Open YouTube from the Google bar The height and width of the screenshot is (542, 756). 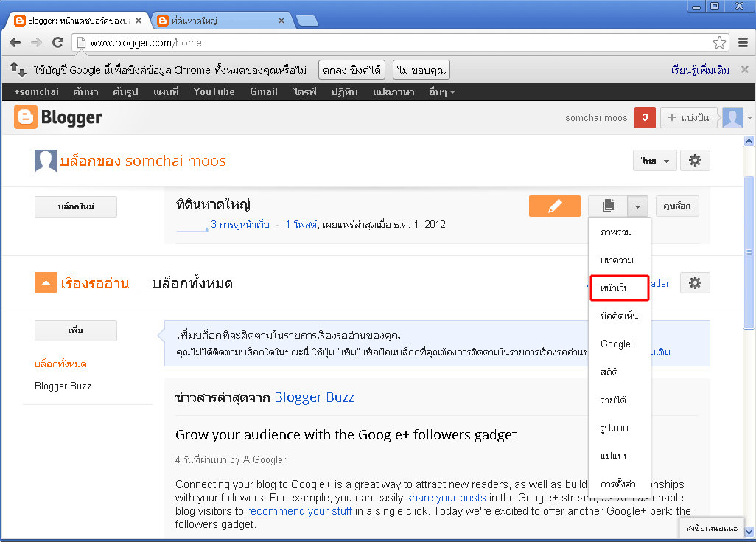coord(214,91)
